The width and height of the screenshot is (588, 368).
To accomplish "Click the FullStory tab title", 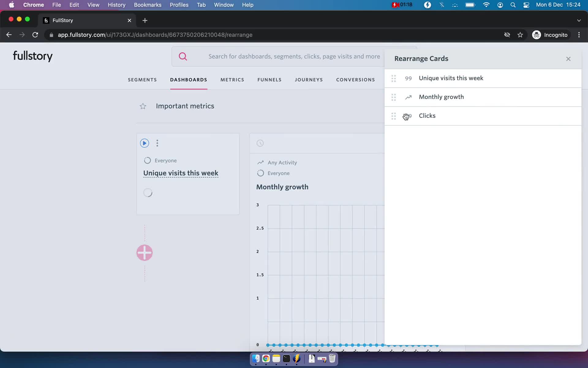I will [63, 20].
